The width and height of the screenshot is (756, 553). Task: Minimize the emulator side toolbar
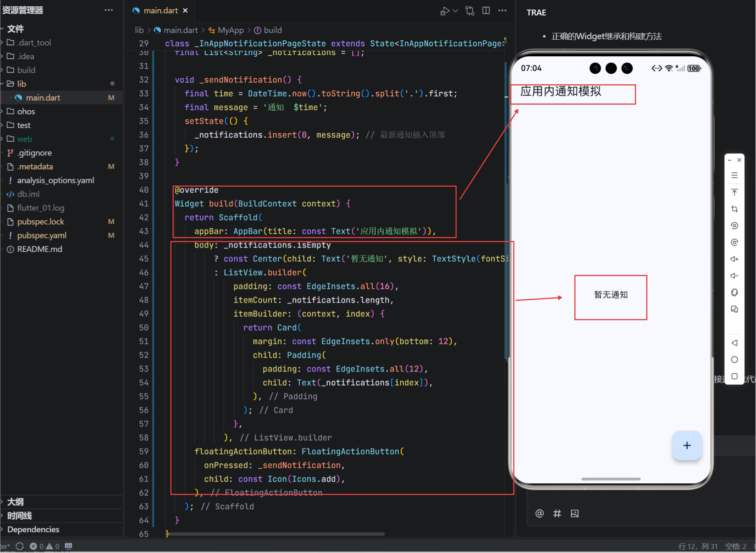click(729, 160)
